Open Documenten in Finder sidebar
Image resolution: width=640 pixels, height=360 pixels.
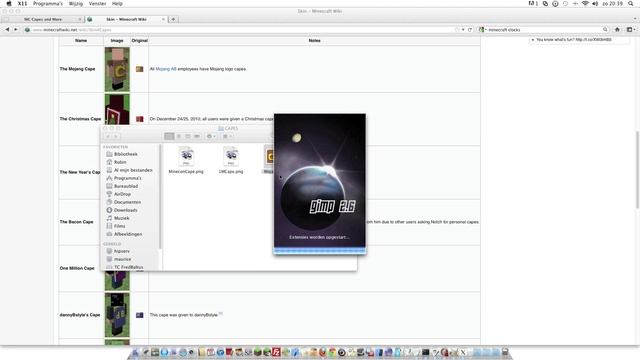[x=127, y=202]
